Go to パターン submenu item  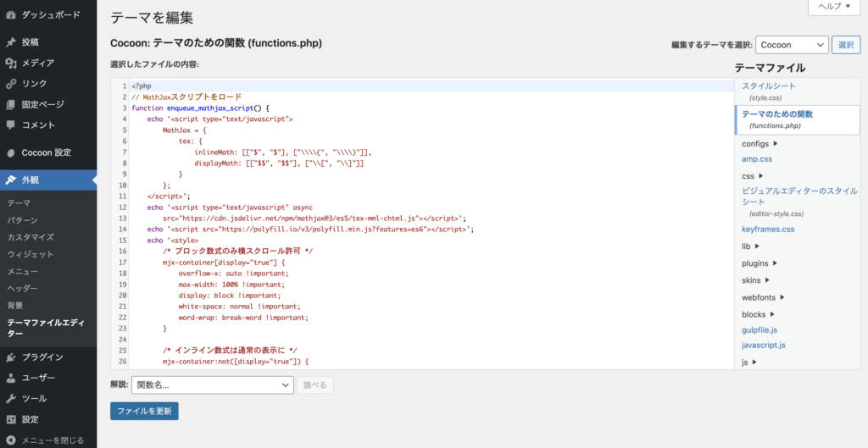pos(23,220)
